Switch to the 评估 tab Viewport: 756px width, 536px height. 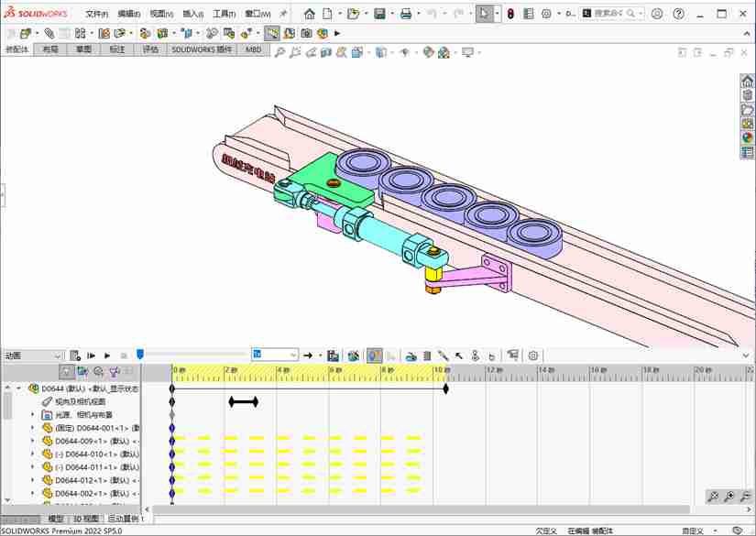pos(150,50)
